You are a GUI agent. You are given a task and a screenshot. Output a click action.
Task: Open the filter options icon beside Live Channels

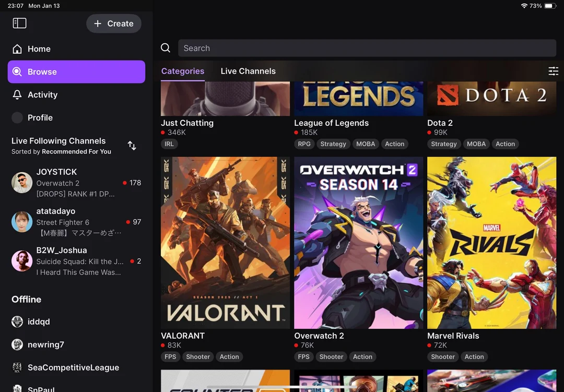coord(553,71)
